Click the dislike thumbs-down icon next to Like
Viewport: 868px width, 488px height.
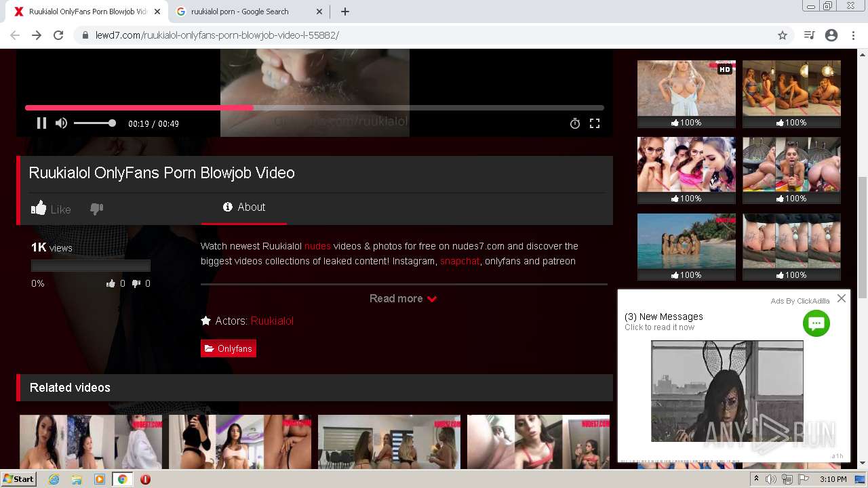(x=97, y=209)
